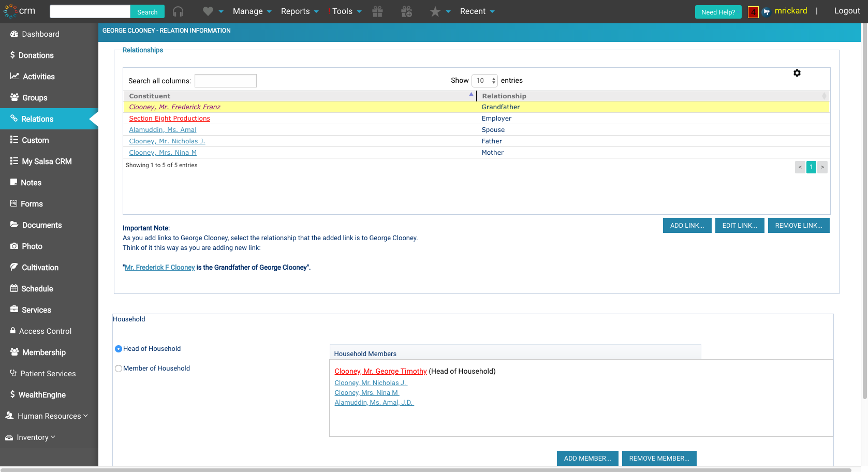Open Alamuddin, Ms. Amal relationship link
Screen dimensions: 868x472
163,130
